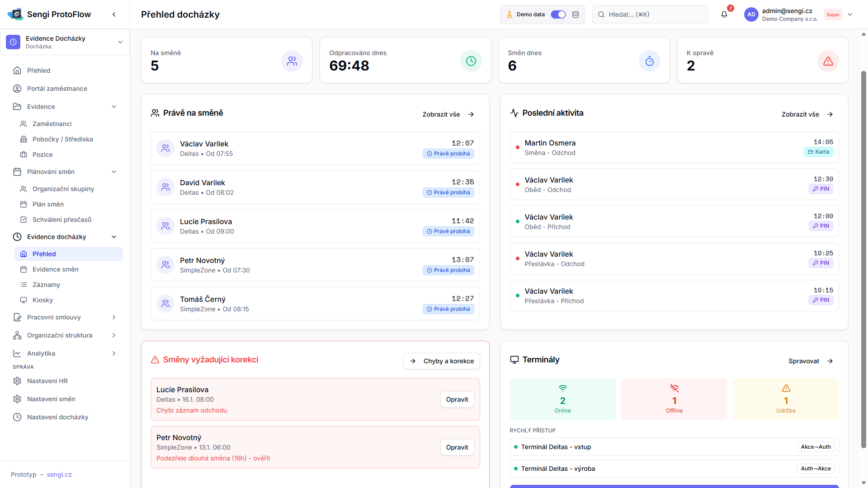Click the Sengi ProtoFlow logo
Viewport: 868px width, 488px height.
(x=15, y=14)
